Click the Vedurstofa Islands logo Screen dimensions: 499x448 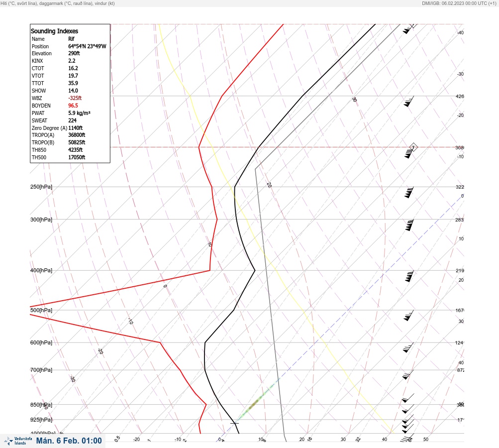(x=18, y=441)
